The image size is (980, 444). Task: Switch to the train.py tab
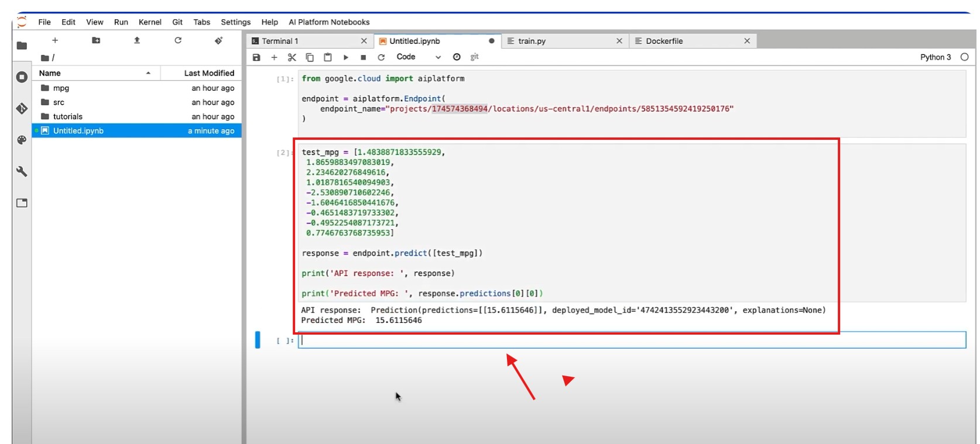pyautogui.click(x=532, y=41)
